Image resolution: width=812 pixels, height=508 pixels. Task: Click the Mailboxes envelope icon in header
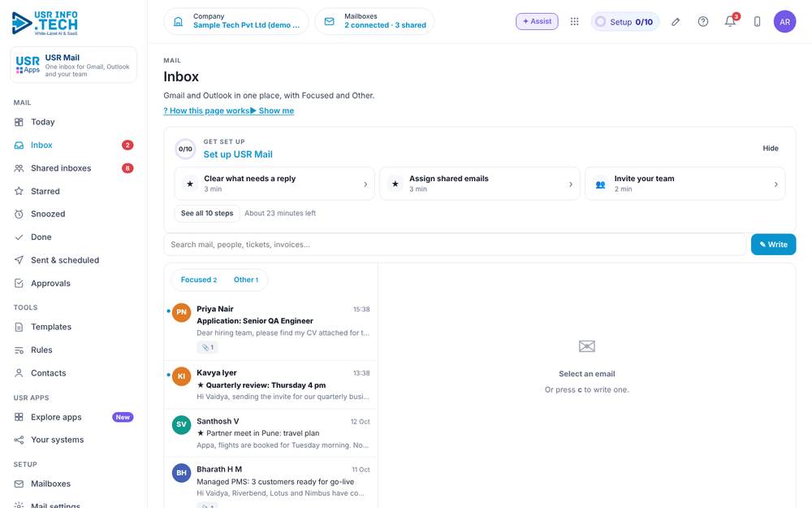point(330,21)
